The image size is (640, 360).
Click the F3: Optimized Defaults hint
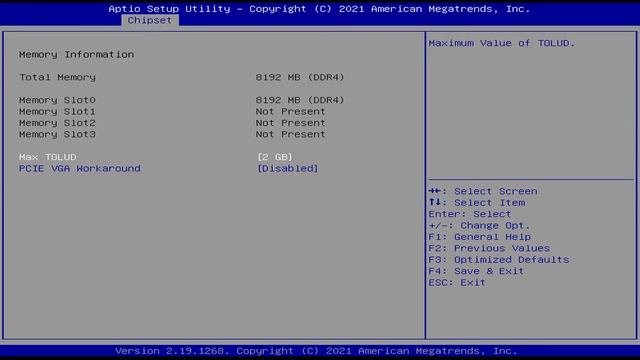click(499, 260)
